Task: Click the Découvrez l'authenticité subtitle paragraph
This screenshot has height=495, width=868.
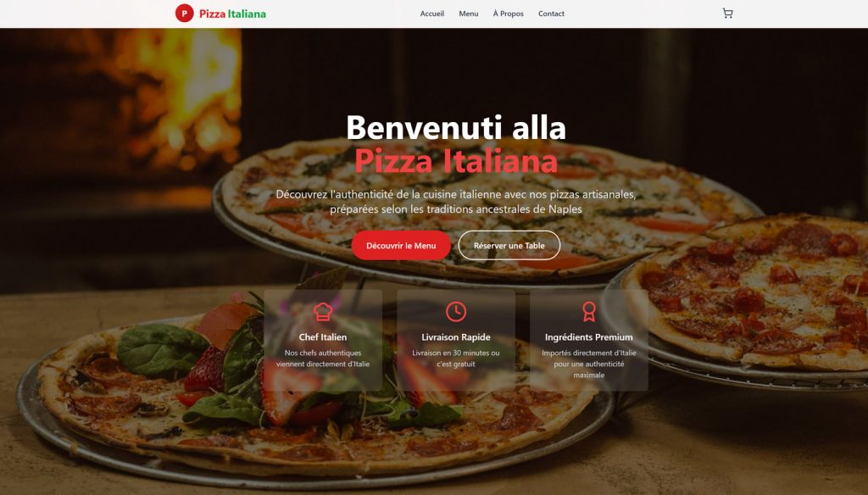Action: [x=455, y=202]
